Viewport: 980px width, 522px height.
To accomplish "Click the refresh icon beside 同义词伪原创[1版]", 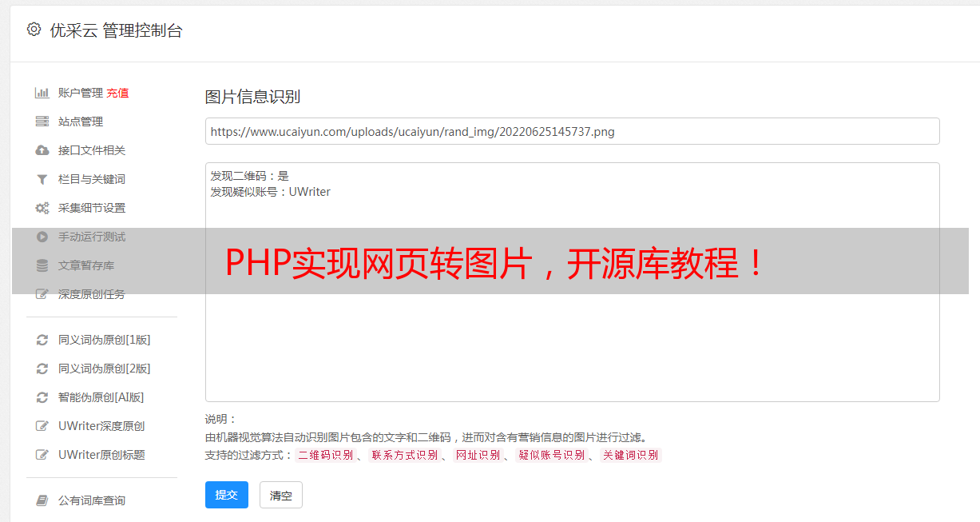I will pyautogui.click(x=42, y=340).
